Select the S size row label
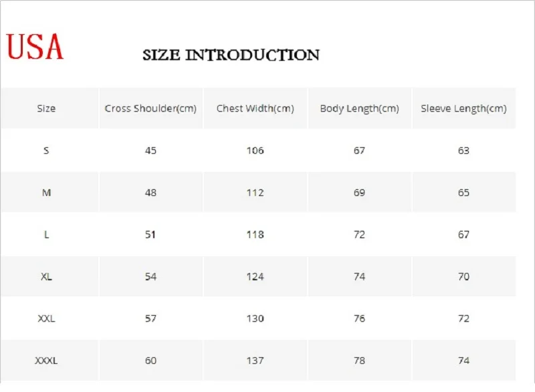Viewport: 535px width, 392px height. (x=46, y=151)
